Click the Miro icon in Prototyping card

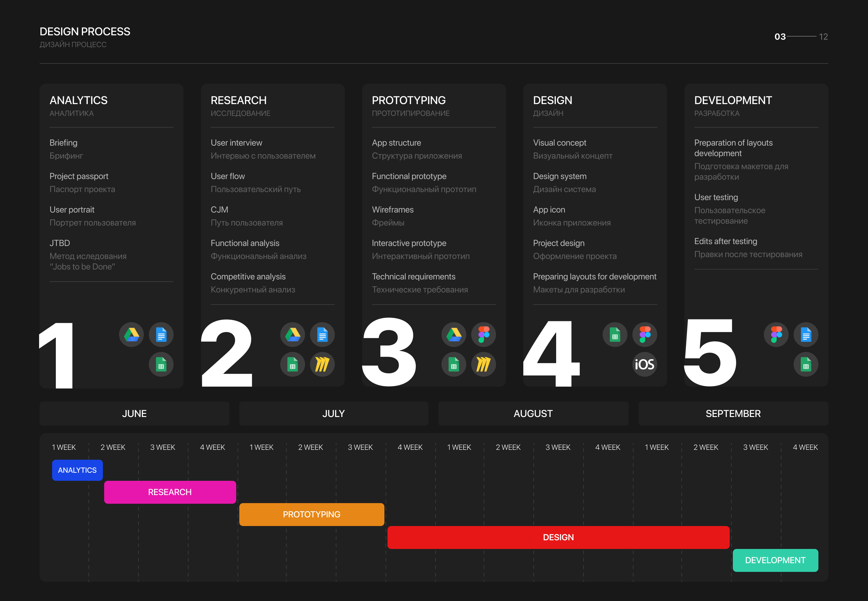(483, 364)
